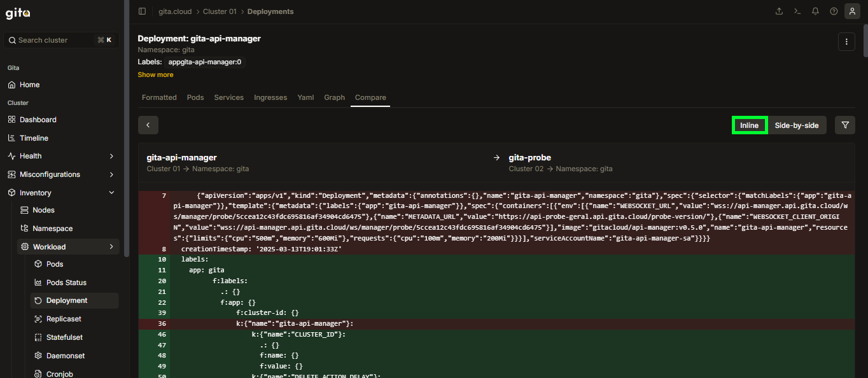Toggle the sidebar panel icon
The height and width of the screenshot is (378, 868).
[x=142, y=11]
